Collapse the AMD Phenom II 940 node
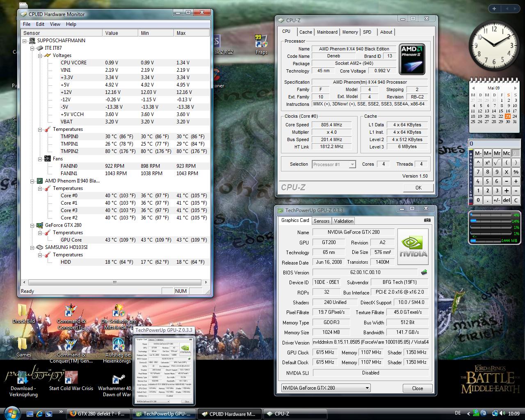Screen dimensions: 525x420 (x=33, y=181)
